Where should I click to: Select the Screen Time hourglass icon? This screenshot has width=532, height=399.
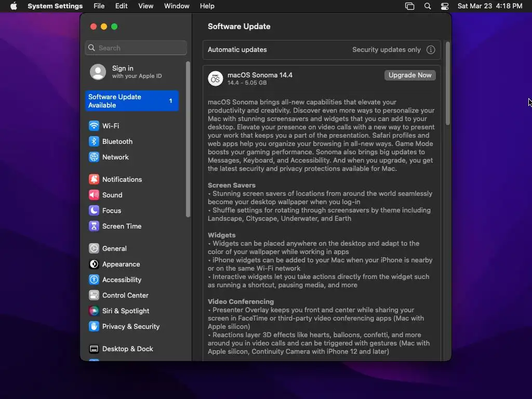94,227
